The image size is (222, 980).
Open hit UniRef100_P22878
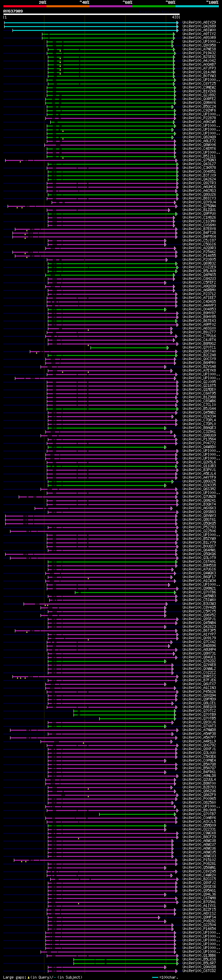(x=199, y=118)
